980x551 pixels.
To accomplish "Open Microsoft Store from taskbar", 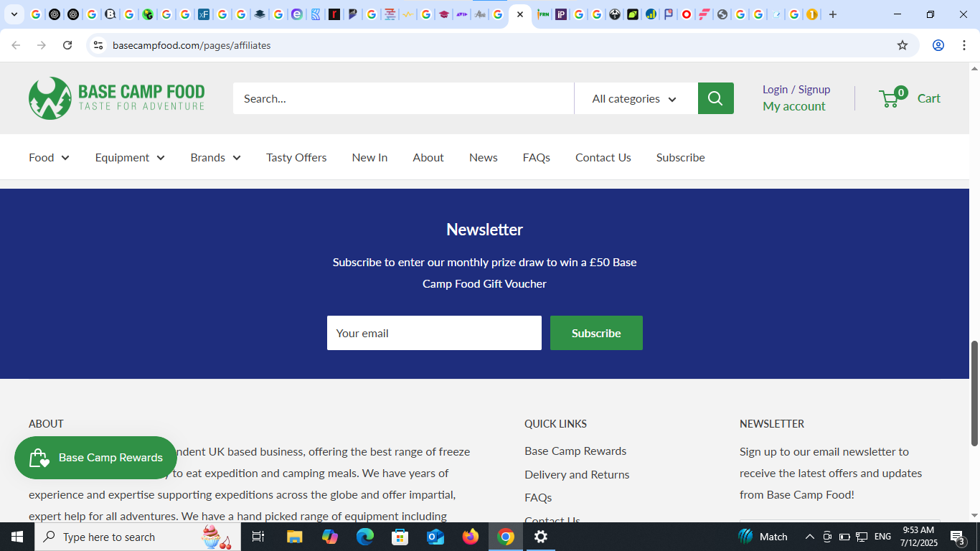I will tap(400, 537).
